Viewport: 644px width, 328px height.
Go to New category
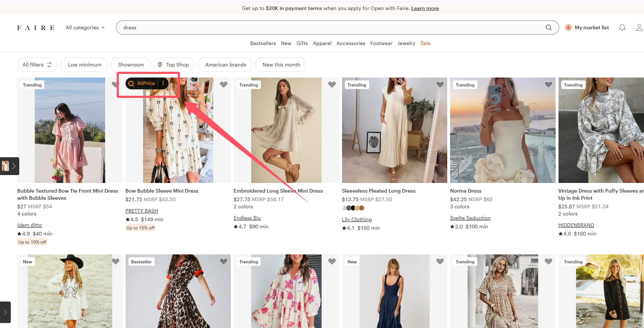pos(286,43)
